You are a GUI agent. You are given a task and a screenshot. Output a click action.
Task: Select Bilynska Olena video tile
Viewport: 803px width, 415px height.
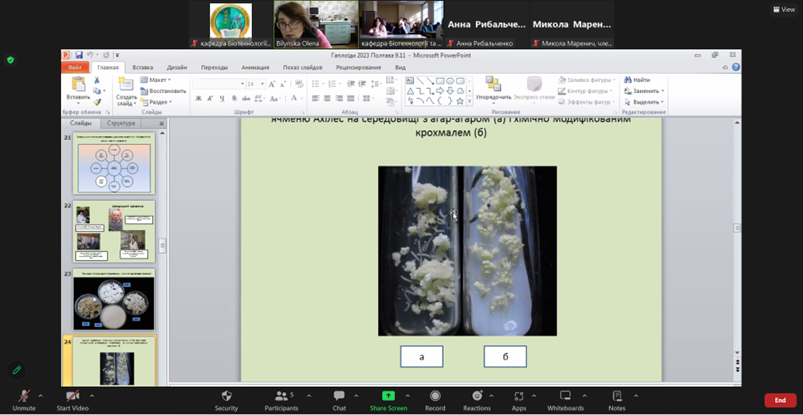coord(316,24)
